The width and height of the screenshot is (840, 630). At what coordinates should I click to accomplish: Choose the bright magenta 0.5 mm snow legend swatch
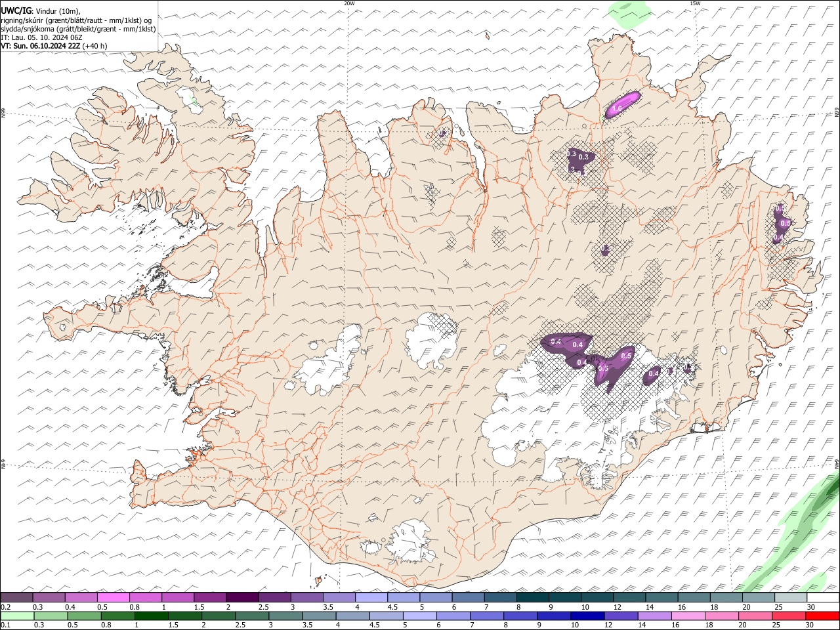[x=113, y=597]
